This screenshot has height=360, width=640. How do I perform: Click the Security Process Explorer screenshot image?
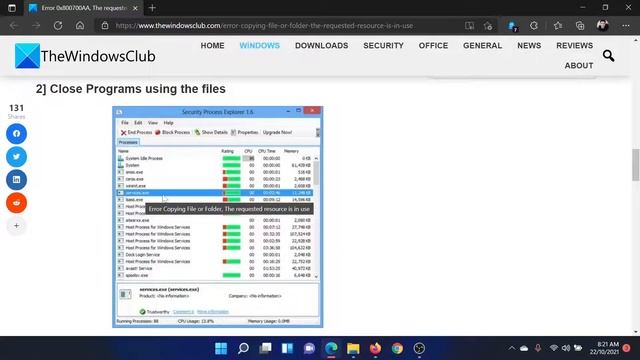click(218, 217)
